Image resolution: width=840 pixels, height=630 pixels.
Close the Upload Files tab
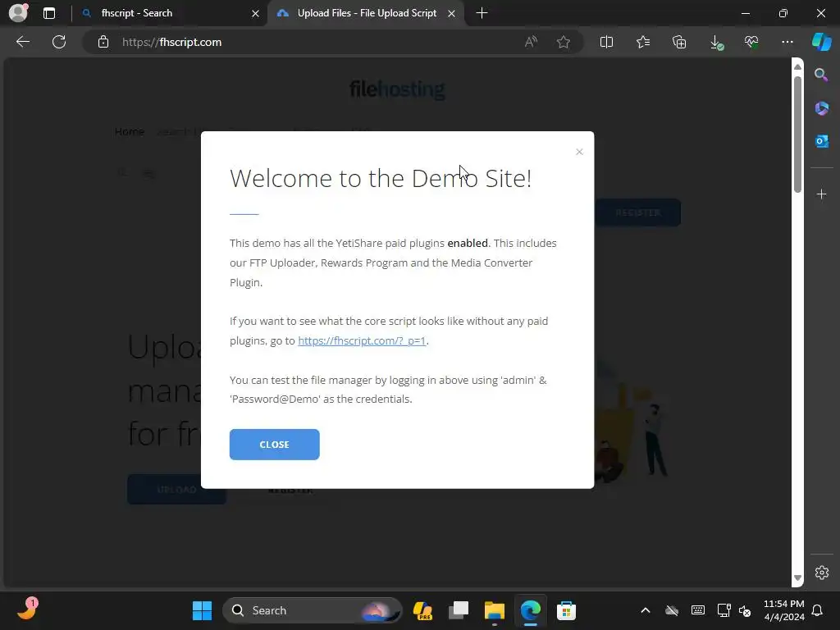click(x=452, y=13)
